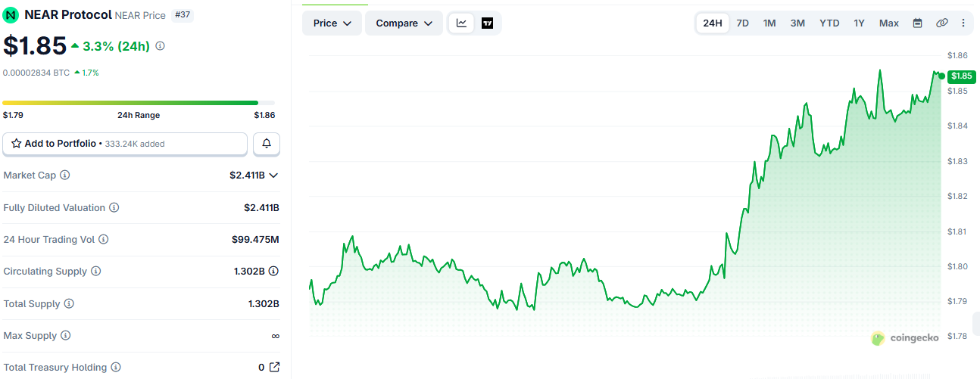
Task: Select the 7D time range
Action: 742,23
